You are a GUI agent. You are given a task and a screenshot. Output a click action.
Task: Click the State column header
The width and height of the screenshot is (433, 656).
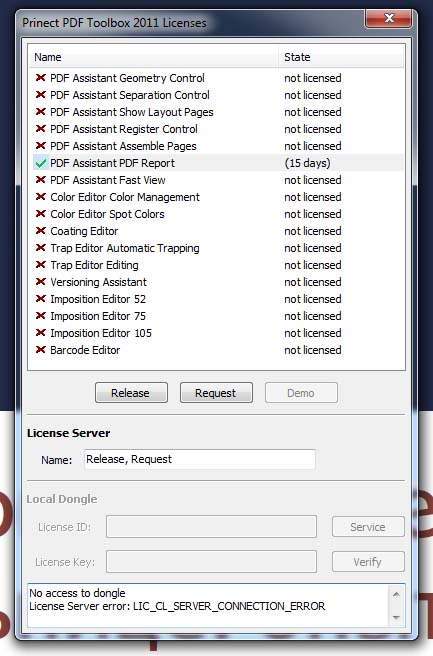click(x=341, y=57)
